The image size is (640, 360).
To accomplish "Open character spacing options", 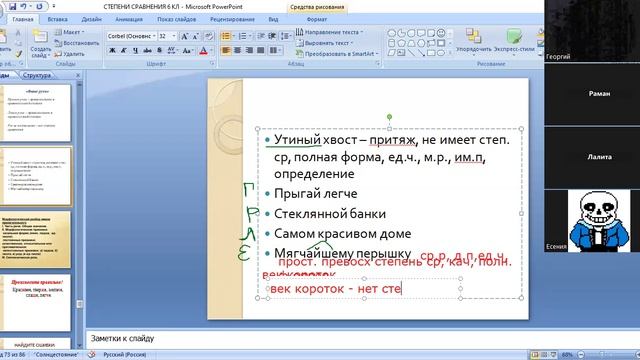I will click(x=172, y=51).
